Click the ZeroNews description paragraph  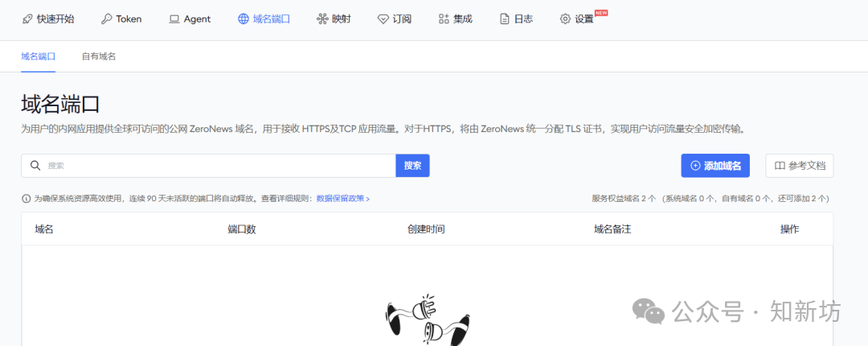pos(387,130)
